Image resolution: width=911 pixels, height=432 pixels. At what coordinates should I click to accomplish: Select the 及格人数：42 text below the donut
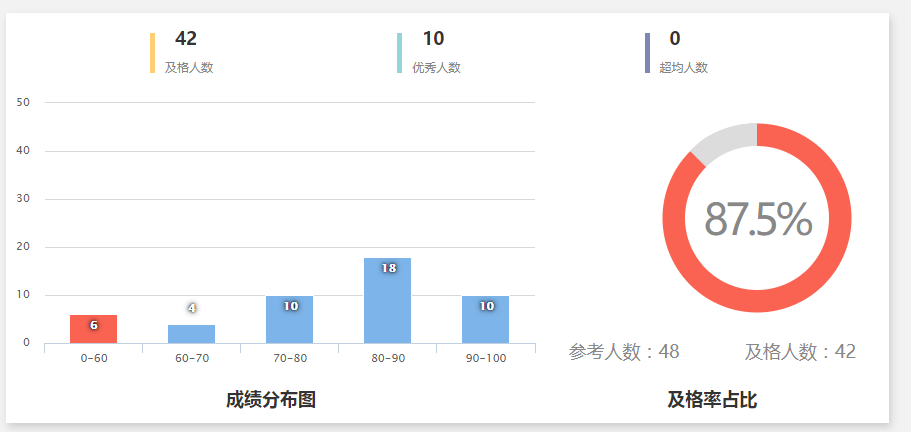pyautogui.click(x=800, y=352)
